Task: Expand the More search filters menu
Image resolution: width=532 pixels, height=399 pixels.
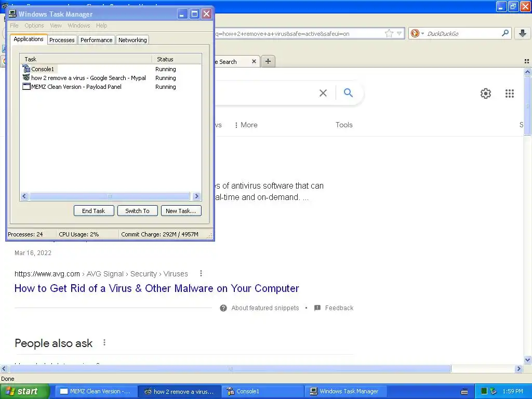Action: (x=246, y=125)
